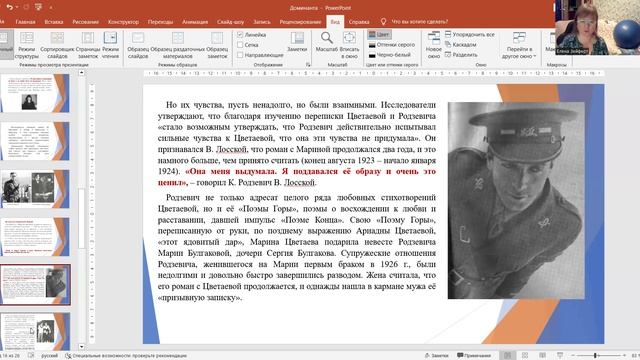The image size is (640, 360).
Task: Open Образец слайдов master view
Action: pos(138,45)
